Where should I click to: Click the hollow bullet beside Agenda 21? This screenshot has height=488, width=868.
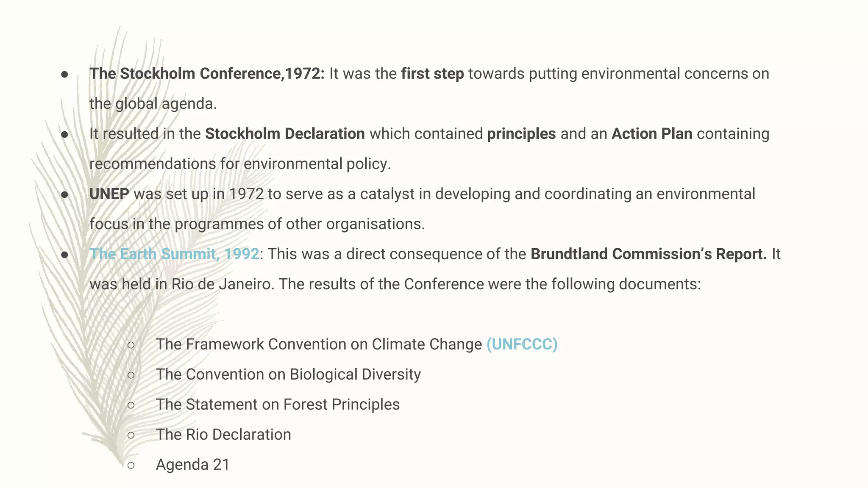pyautogui.click(x=131, y=465)
